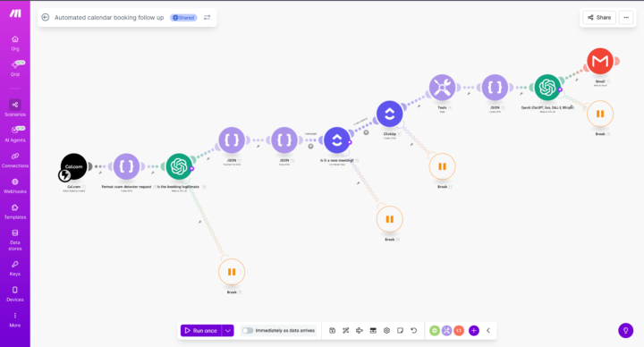Click the Automated calendar booking follow up title
644x347 pixels.
(109, 17)
